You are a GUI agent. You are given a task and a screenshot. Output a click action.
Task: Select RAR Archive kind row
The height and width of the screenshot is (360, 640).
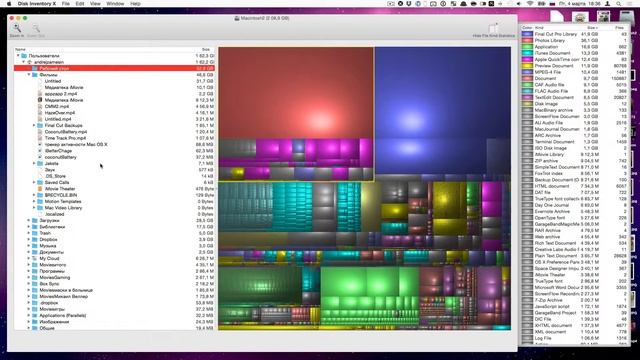[575, 230]
